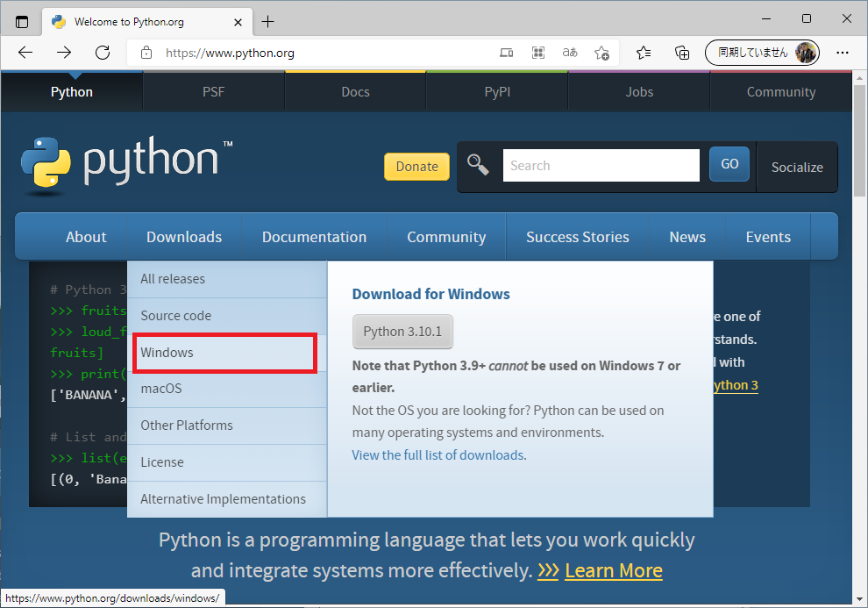
Task: Refresh the page with the reload icon
Action: click(102, 53)
